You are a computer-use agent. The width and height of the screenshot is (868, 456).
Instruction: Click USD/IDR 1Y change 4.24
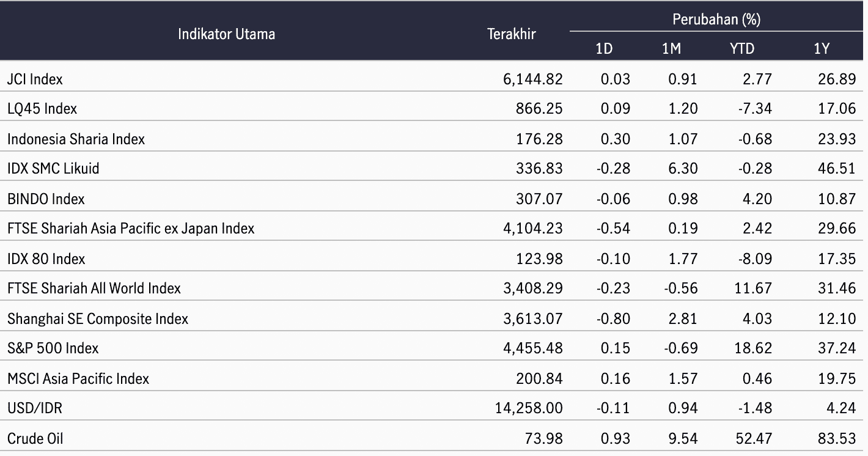tap(841, 408)
